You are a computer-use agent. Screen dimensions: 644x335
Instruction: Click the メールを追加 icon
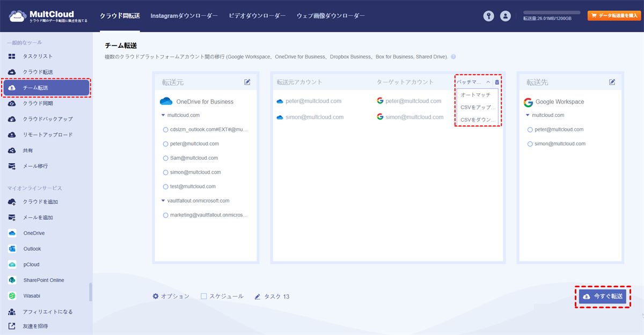(12, 218)
